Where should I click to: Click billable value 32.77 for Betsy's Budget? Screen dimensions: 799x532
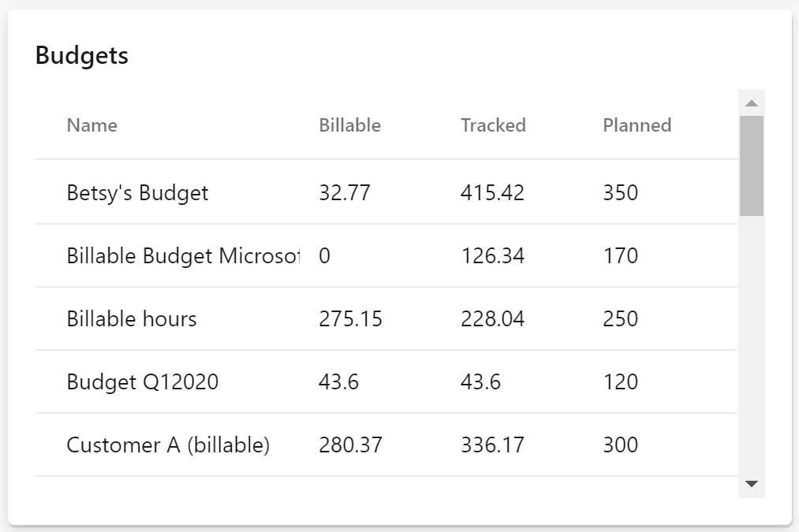[x=345, y=192]
